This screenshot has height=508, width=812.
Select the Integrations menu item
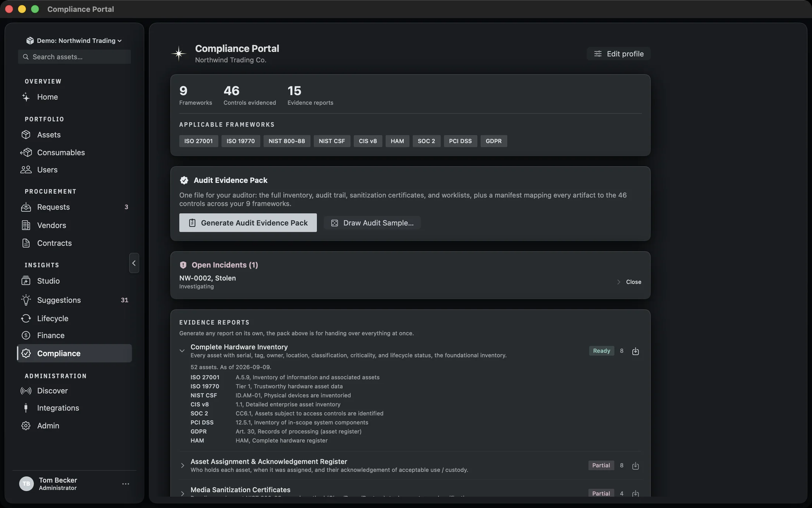tap(74, 408)
